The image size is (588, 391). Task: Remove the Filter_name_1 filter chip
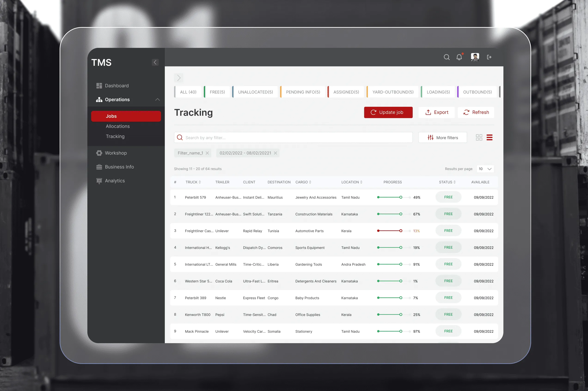click(207, 153)
